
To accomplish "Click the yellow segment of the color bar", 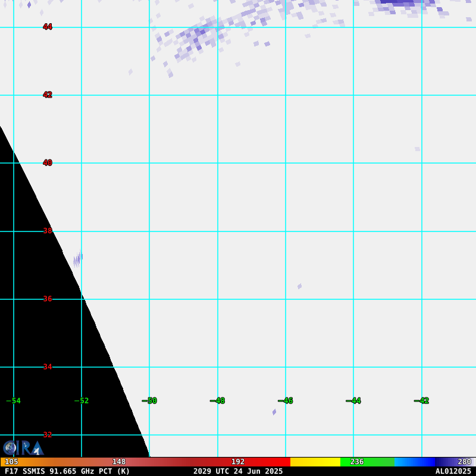I will 315,462.
